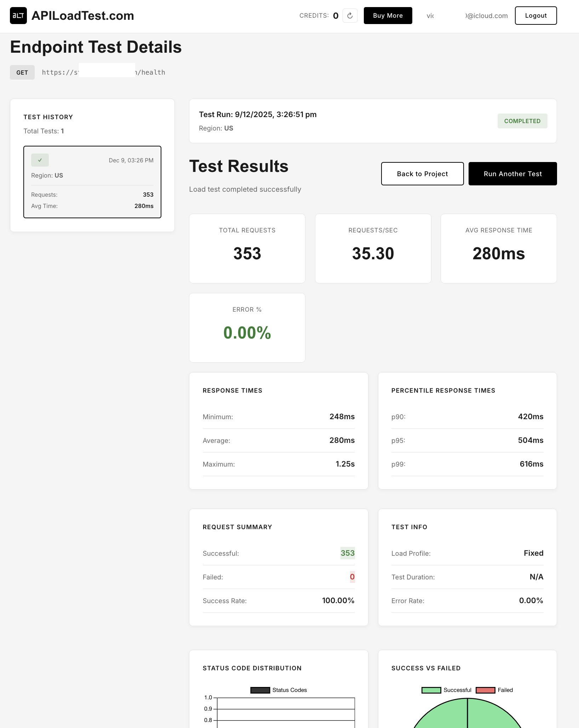
Task: Click the Endpoint Test Details page title
Action: click(x=96, y=46)
